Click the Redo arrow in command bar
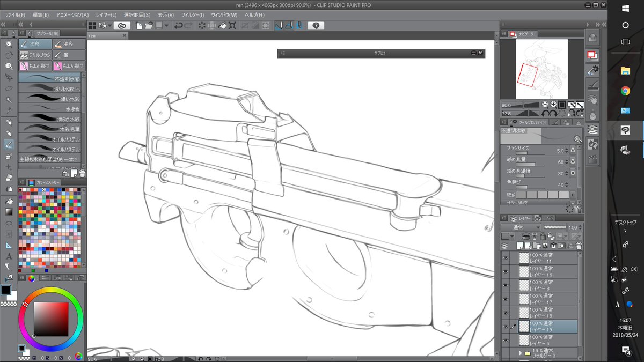The height and width of the screenshot is (362, 644). point(189,25)
